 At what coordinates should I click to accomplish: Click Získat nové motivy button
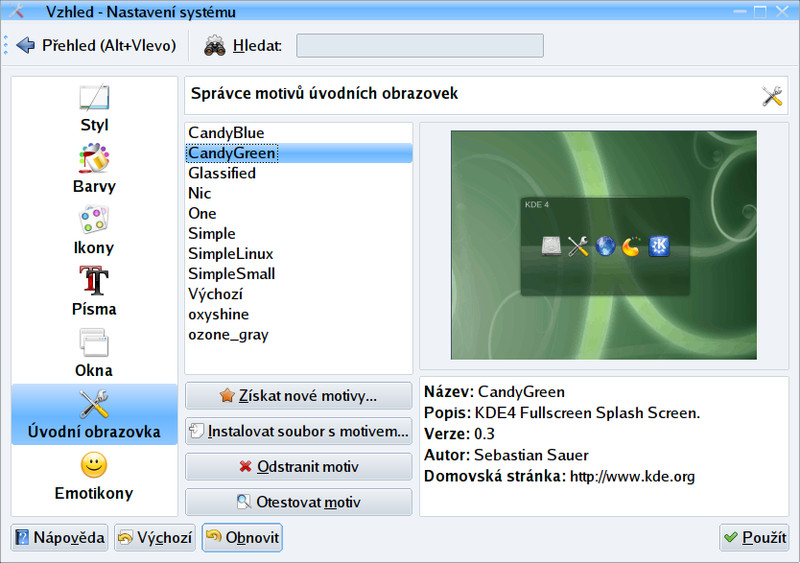click(x=298, y=396)
